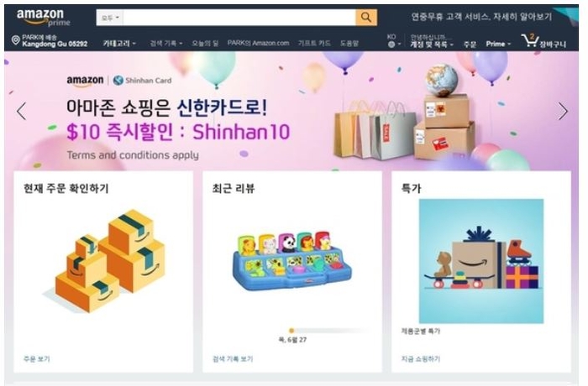Click the stacked boxes order image

point(108,261)
